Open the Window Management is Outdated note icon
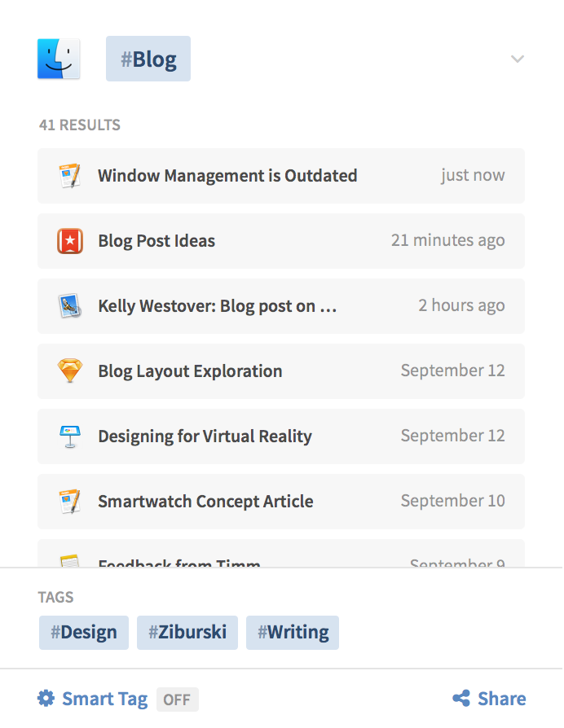Image resolution: width=564 pixels, height=728 pixels. (69, 175)
